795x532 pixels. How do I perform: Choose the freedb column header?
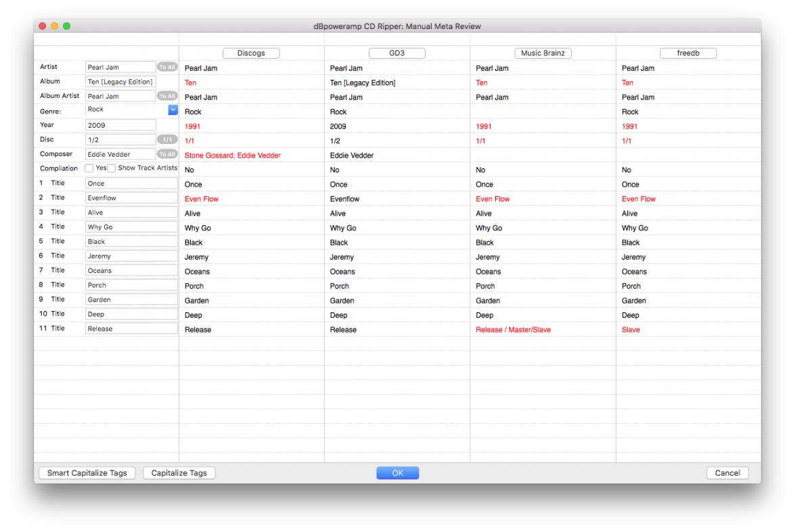(688, 53)
